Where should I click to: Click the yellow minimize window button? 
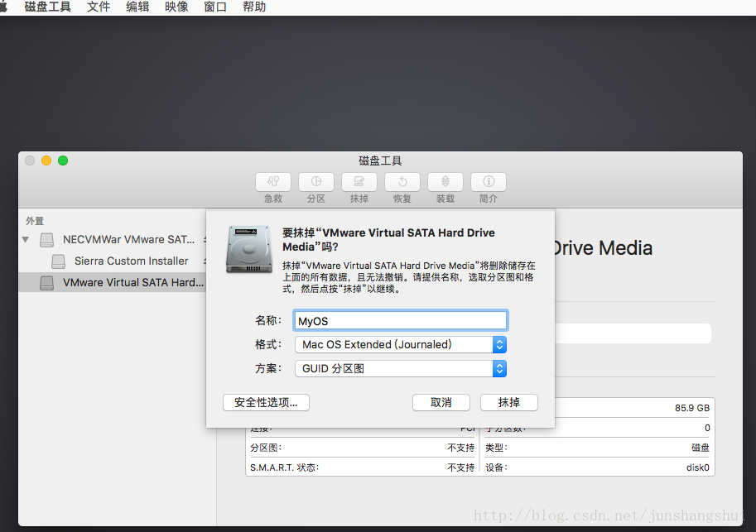[46, 161]
